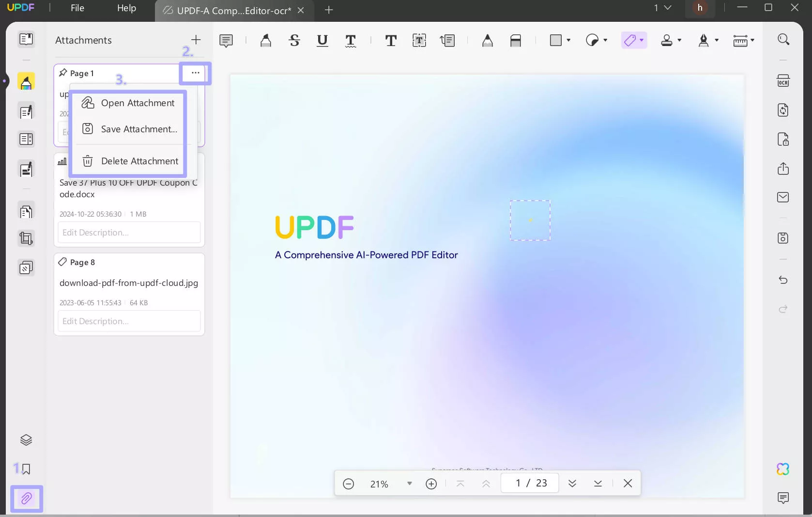
Task: Select the Underline tool
Action: (x=322, y=40)
